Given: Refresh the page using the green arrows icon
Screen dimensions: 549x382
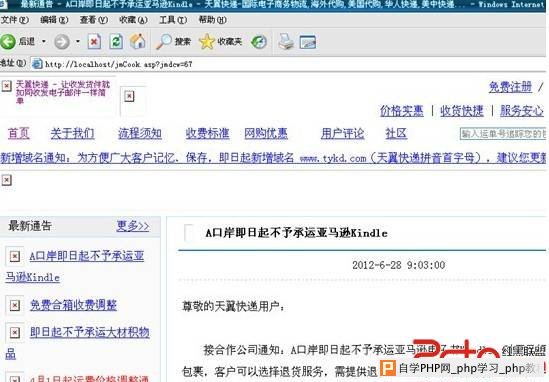Looking at the screenshot, I should coord(116,42).
